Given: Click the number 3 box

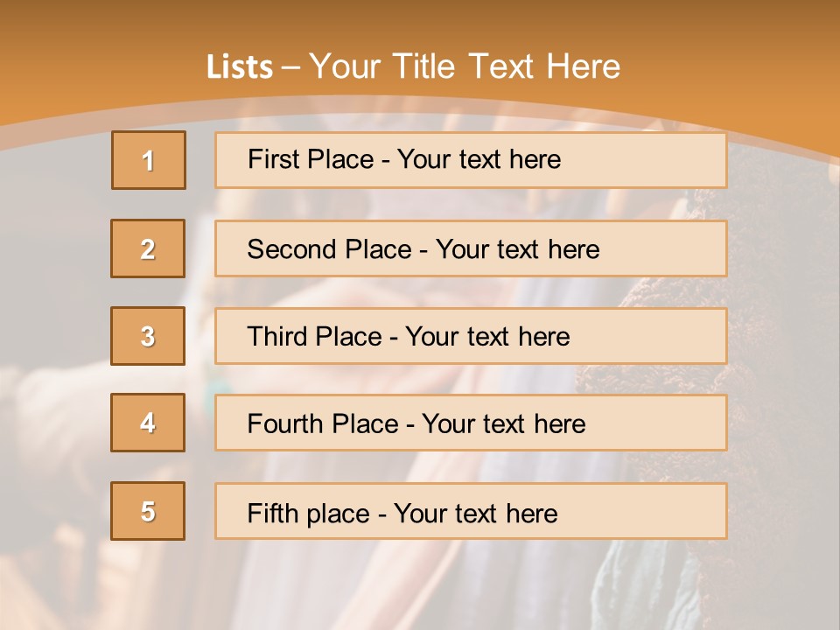Looking at the screenshot, I should click(148, 336).
